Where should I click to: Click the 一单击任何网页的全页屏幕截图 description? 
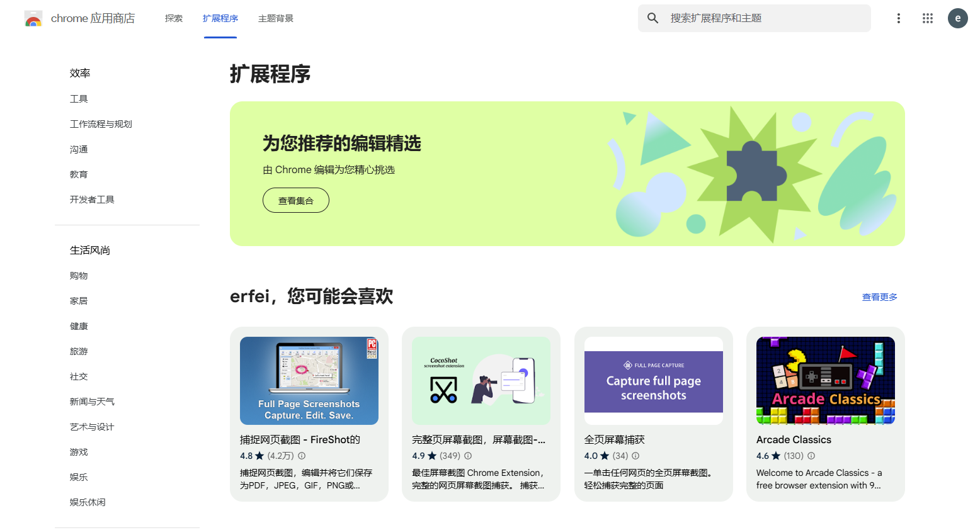pos(648,479)
